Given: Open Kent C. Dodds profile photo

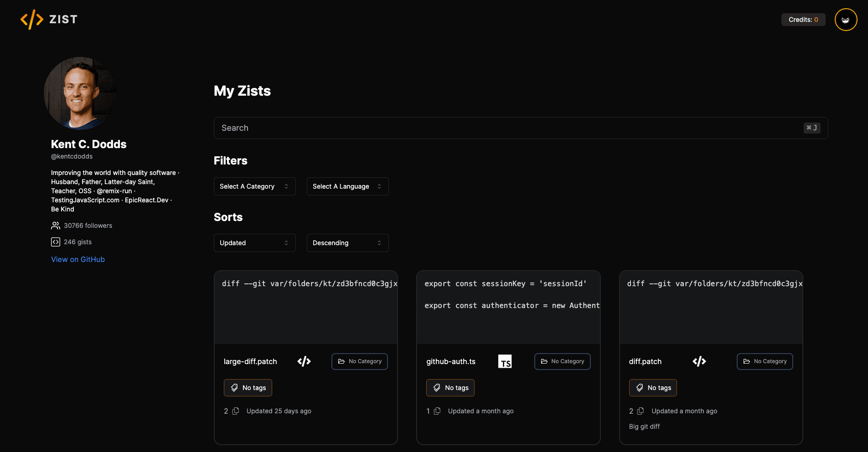Looking at the screenshot, I should pyautogui.click(x=80, y=93).
